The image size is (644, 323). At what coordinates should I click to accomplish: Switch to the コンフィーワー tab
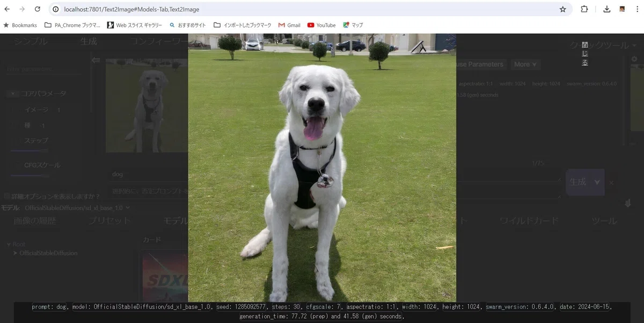click(158, 41)
